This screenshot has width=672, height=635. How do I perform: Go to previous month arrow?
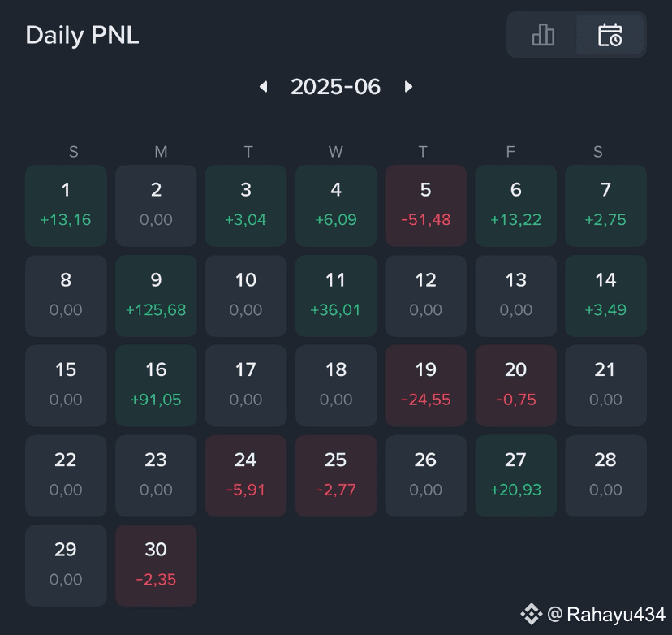(264, 87)
